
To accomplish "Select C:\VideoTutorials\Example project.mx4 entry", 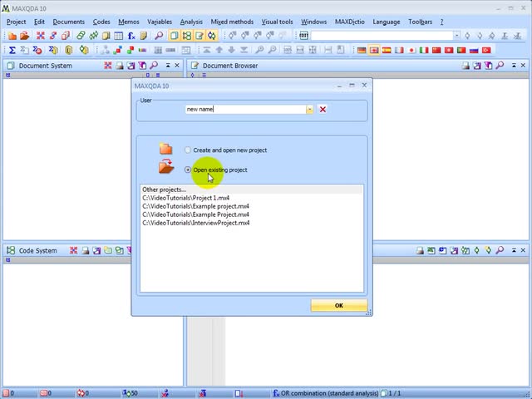I will [x=251, y=206].
